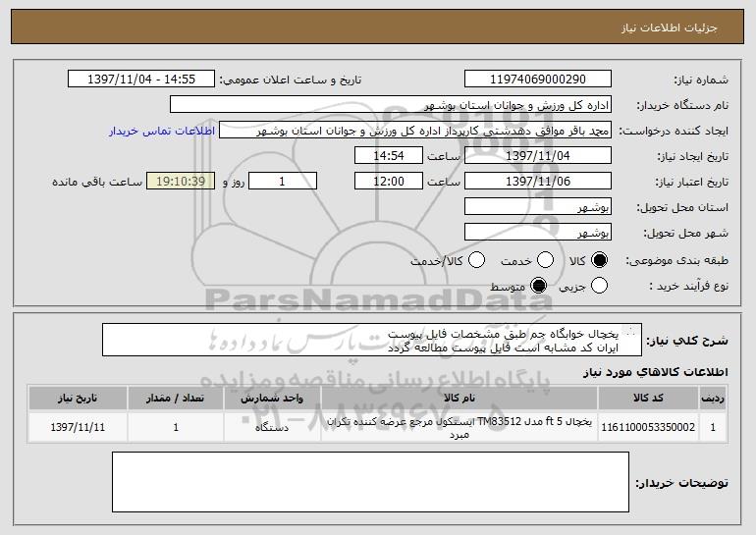This screenshot has height=535, width=756.
Task: Select the کالا radio button
Action: (599, 260)
